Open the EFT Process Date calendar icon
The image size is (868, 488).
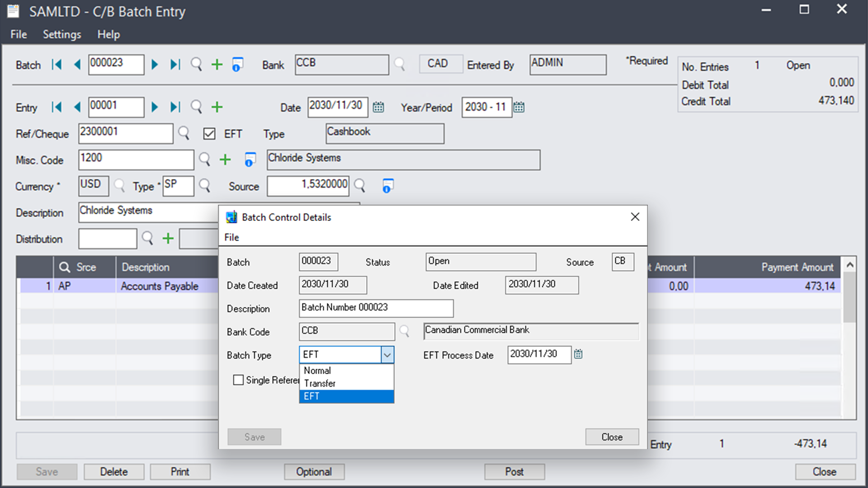pos(579,355)
